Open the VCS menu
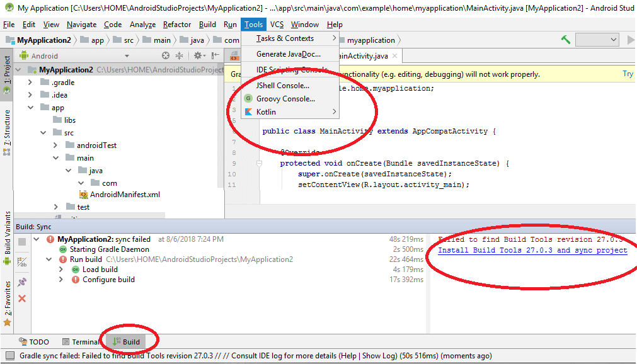 [x=277, y=25]
